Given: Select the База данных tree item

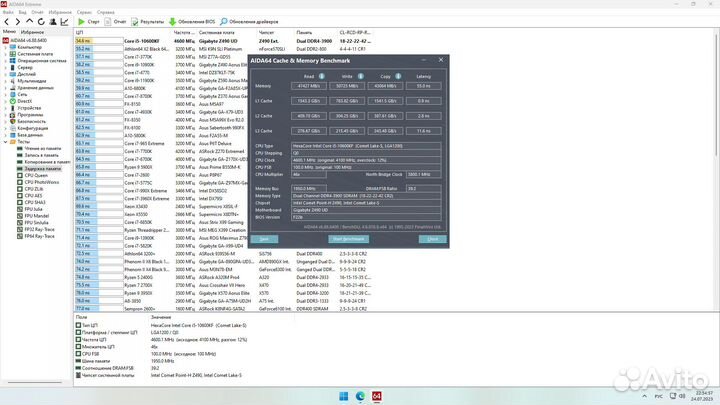Looking at the screenshot, I should click(30, 135).
